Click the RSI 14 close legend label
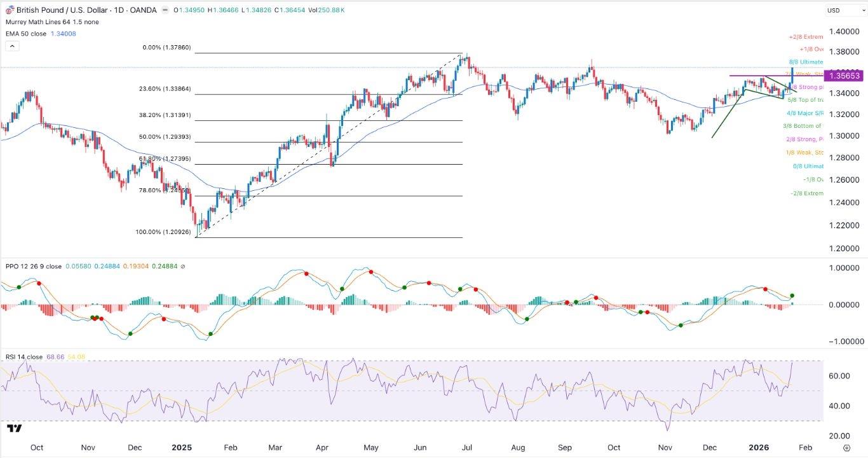868x458 pixels. (22, 357)
